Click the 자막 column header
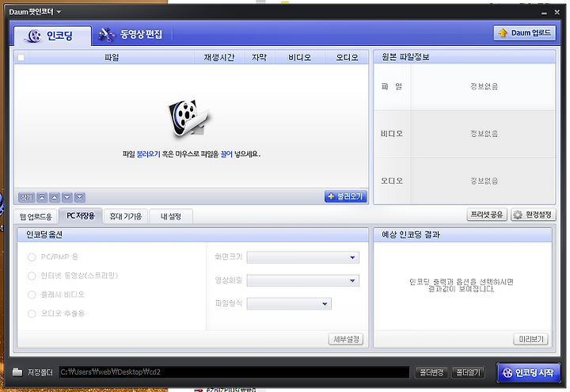Image resolution: width=570 pixels, height=392 pixels. click(259, 58)
